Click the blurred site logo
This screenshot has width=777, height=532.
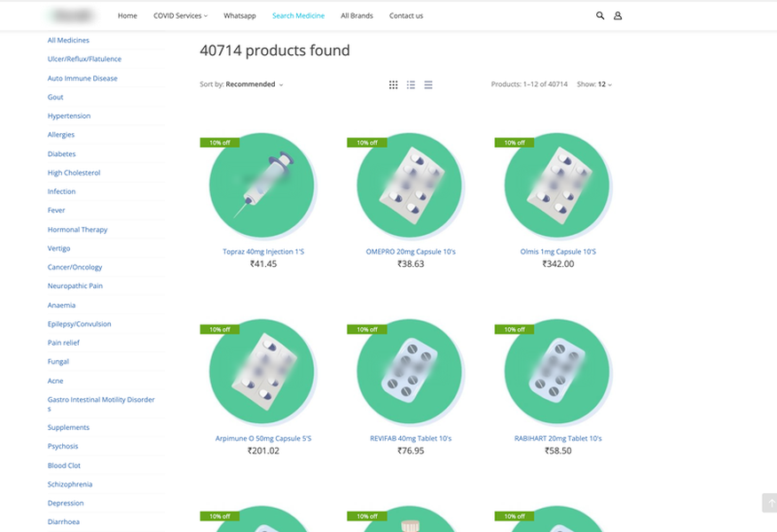click(x=73, y=16)
